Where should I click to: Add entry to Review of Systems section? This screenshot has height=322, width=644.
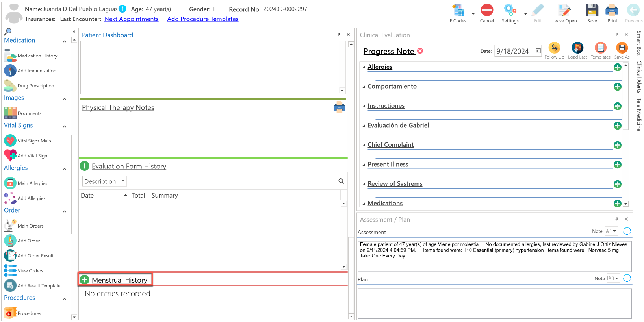click(x=618, y=184)
